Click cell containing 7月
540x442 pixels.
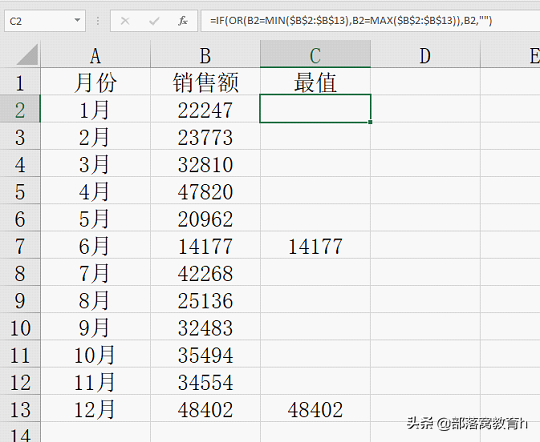coord(95,273)
